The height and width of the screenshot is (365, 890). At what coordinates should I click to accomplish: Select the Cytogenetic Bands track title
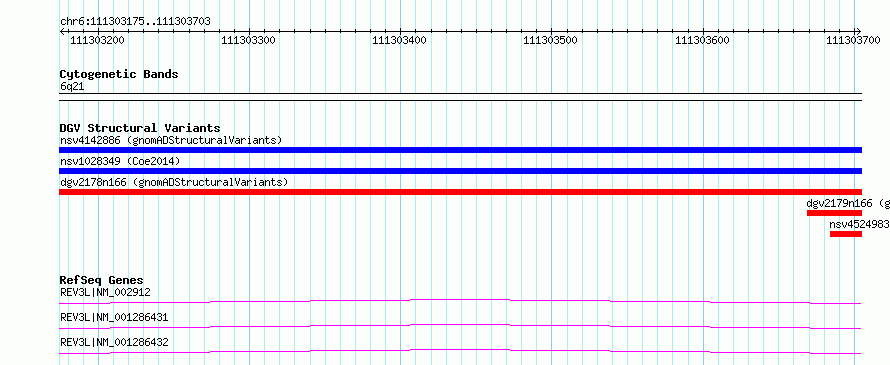click(119, 74)
